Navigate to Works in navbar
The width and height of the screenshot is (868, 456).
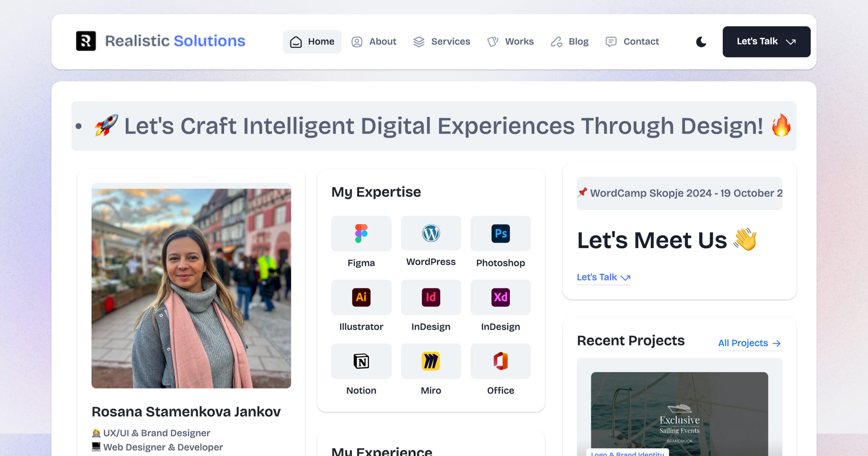coord(511,42)
